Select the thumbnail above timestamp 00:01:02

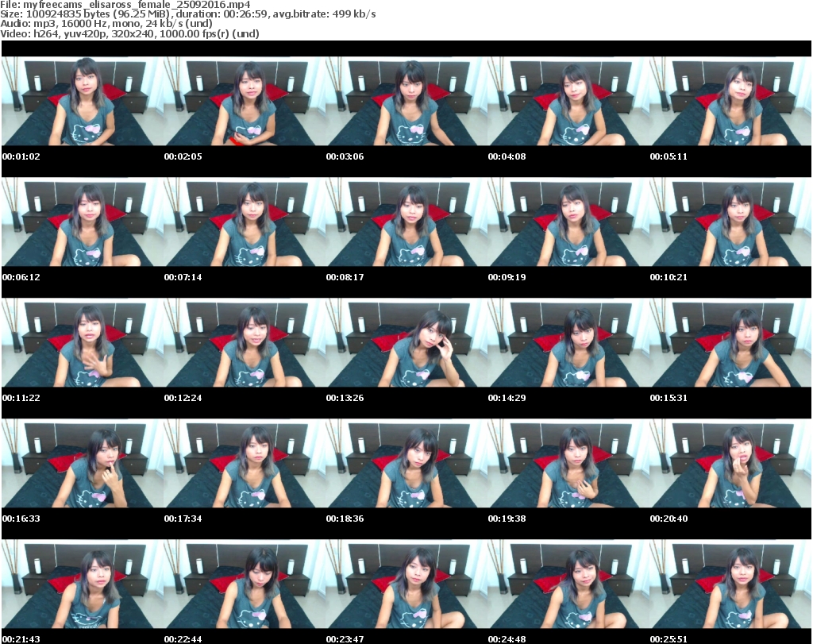pyautogui.click(x=83, y=101)
